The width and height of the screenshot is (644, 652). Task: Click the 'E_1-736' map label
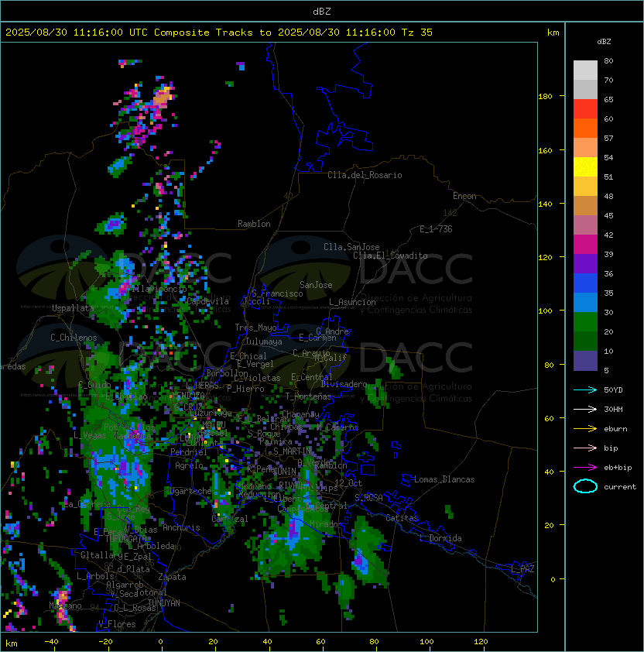click(436, 229)
